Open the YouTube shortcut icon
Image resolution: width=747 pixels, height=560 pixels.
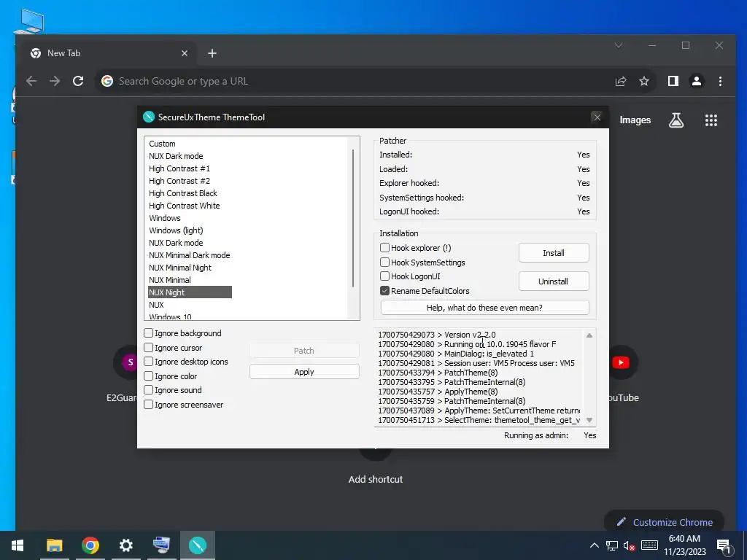620,362
